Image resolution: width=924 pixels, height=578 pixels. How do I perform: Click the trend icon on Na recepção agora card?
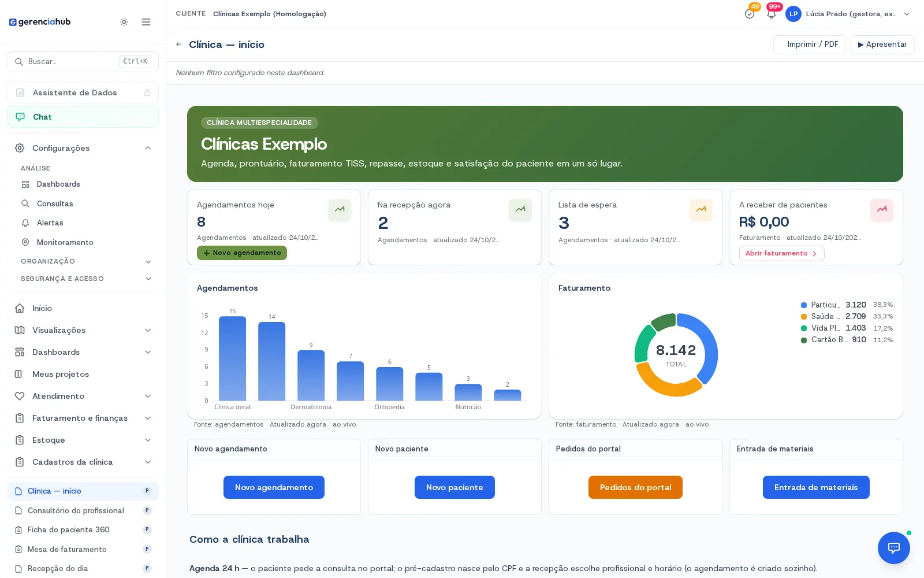pyautogui.click(x=520, y=210)
